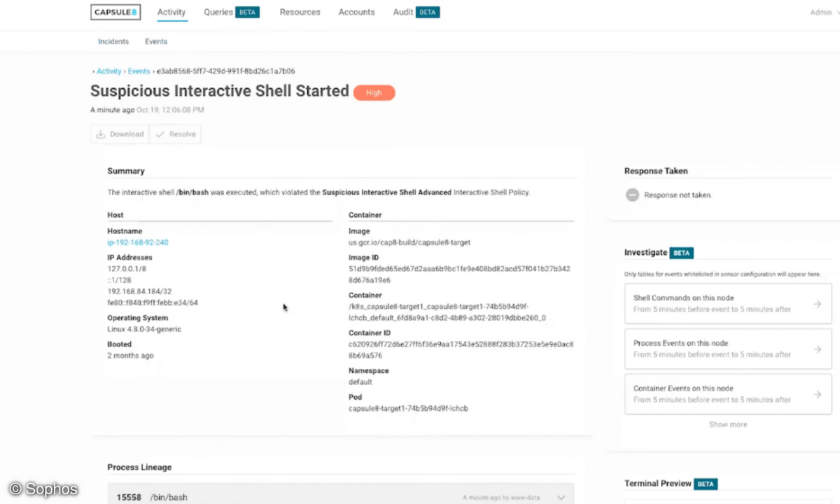
Task: Open Shell Commands on this node arrow
Action: coord(817,304)
